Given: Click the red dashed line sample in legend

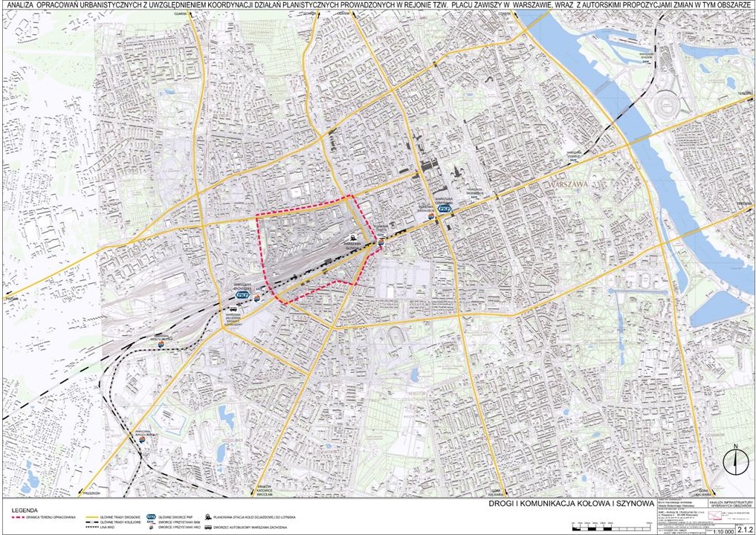Looking at the screenshot, I should [x=19, y=517].
